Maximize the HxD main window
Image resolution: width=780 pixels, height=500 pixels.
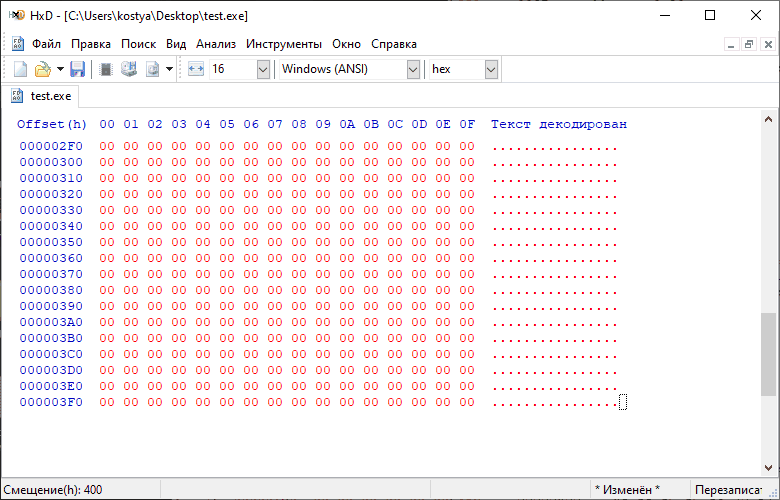tap(710, 15)
